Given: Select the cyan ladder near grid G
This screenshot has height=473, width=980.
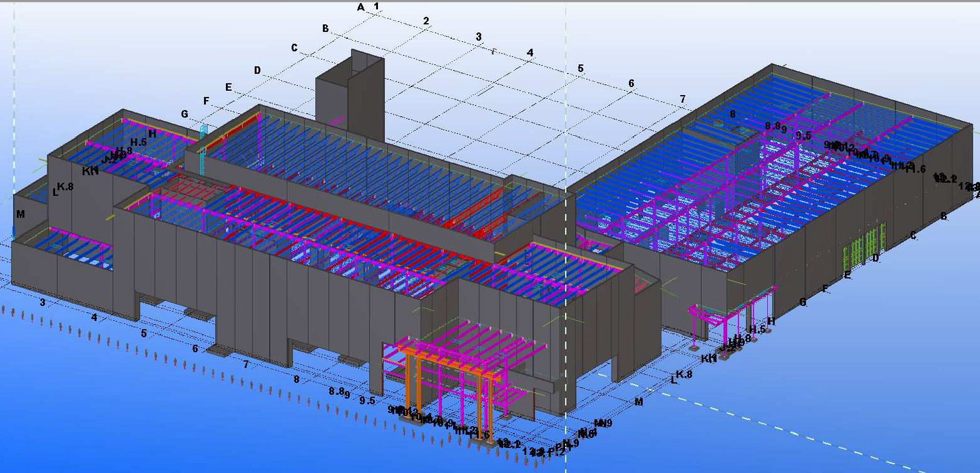Looking at the screenshot, I should pos(202,149).
